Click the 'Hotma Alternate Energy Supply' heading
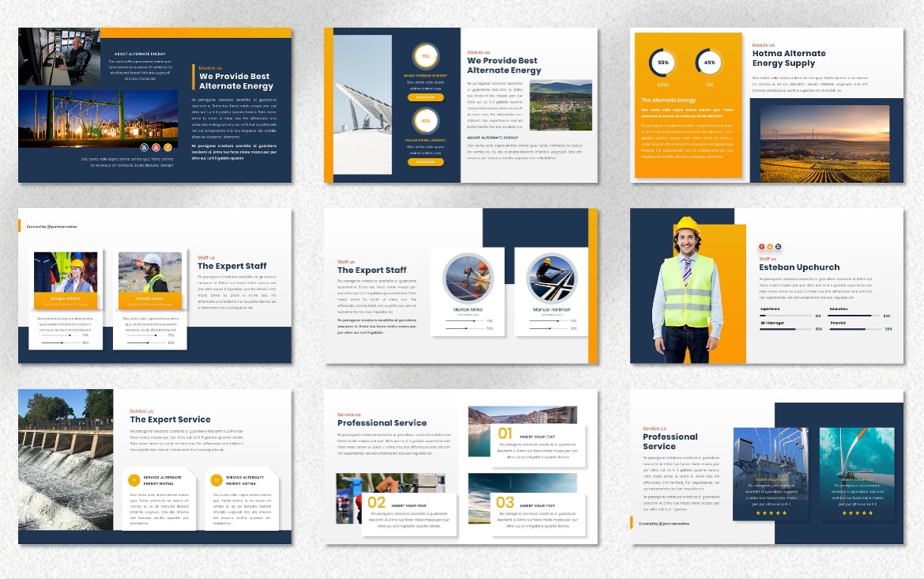924x579 pixels. (x=788, y=59)
